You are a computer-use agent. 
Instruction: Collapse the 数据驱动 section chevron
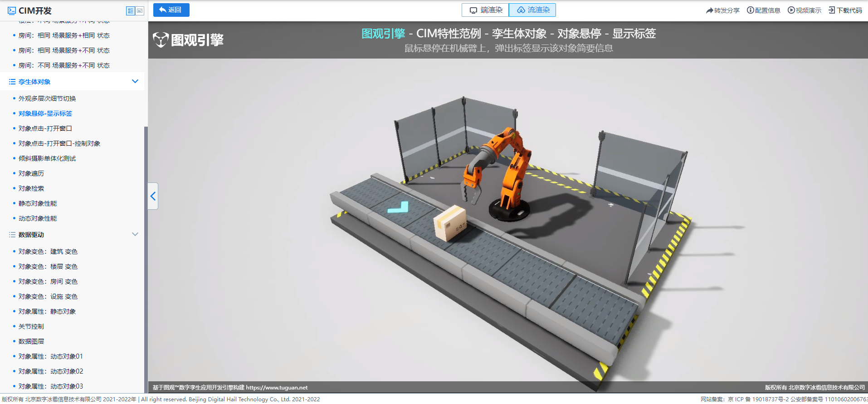point(135,234)
